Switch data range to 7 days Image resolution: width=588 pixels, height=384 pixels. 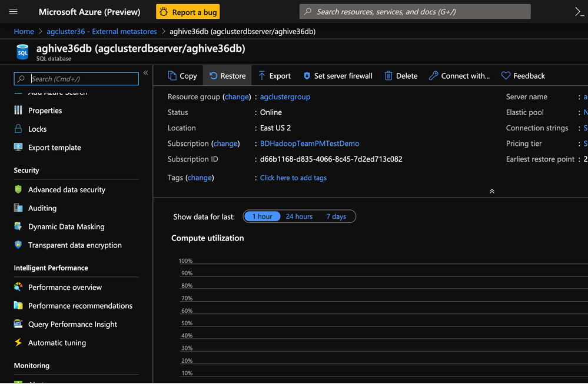pyautogui.click(x=336, y=216)
